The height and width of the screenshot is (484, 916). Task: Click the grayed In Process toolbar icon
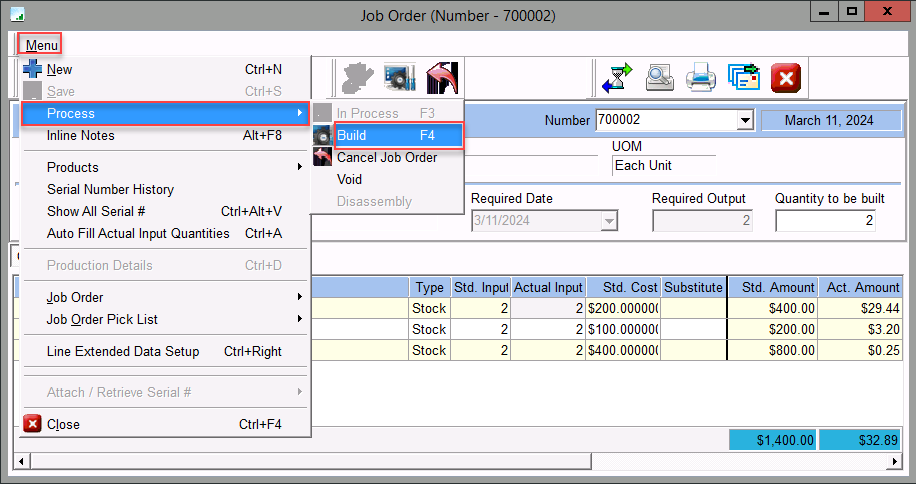357,77
